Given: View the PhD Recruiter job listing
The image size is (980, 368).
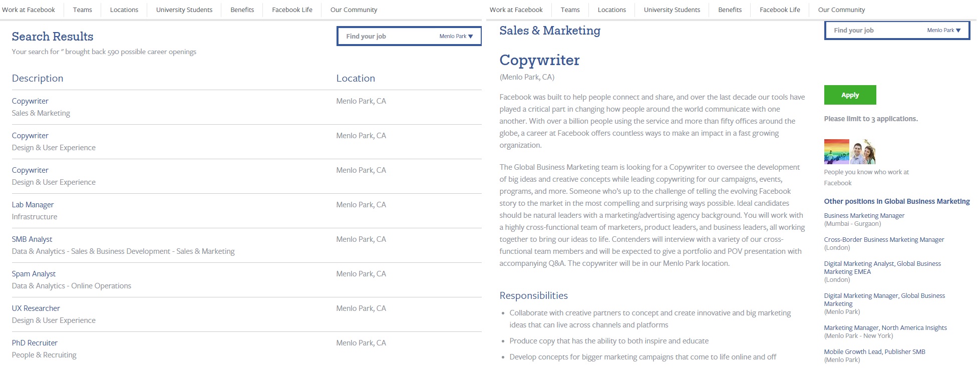Looking at the screenshot, I should [x=35, y=343].
